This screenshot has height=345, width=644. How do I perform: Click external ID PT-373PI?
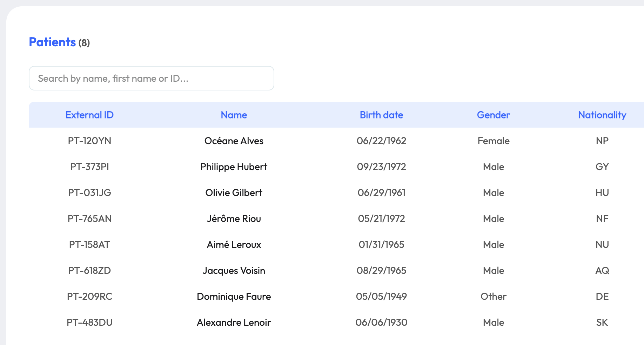(x=89, y=167)
